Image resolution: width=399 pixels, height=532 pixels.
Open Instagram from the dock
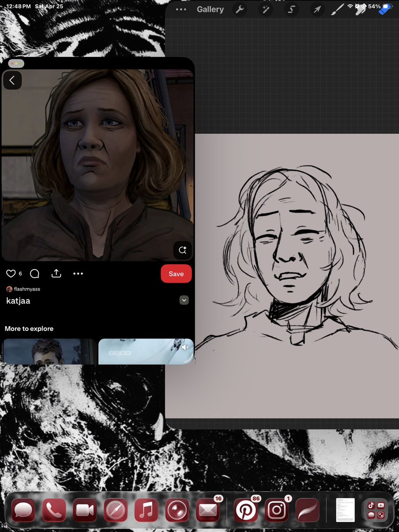277,510
